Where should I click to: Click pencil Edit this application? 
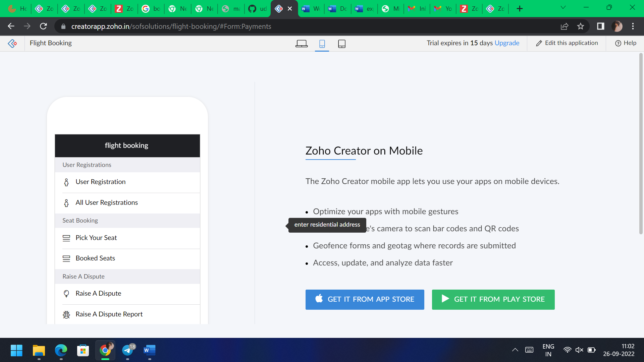point(539,43)
